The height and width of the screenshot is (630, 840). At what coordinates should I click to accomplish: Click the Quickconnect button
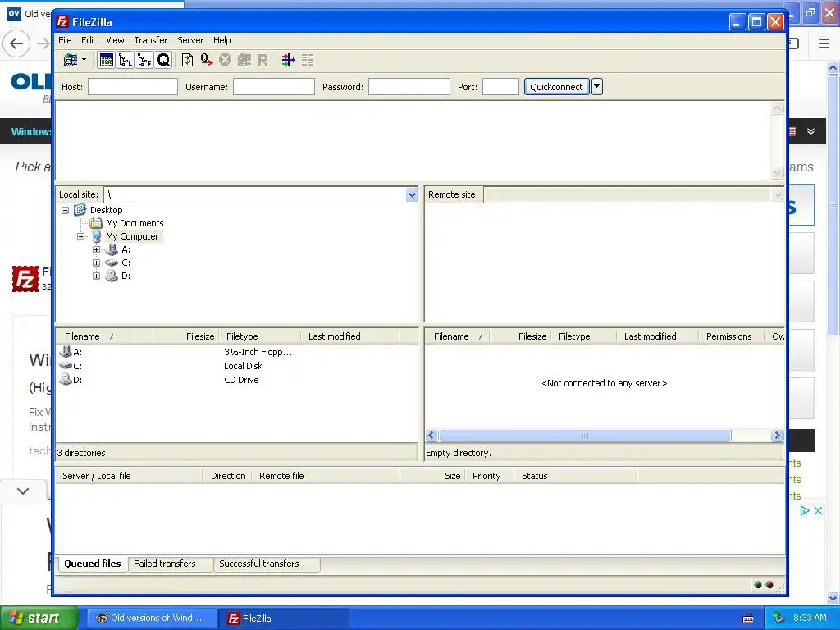[x=556, y=87]
